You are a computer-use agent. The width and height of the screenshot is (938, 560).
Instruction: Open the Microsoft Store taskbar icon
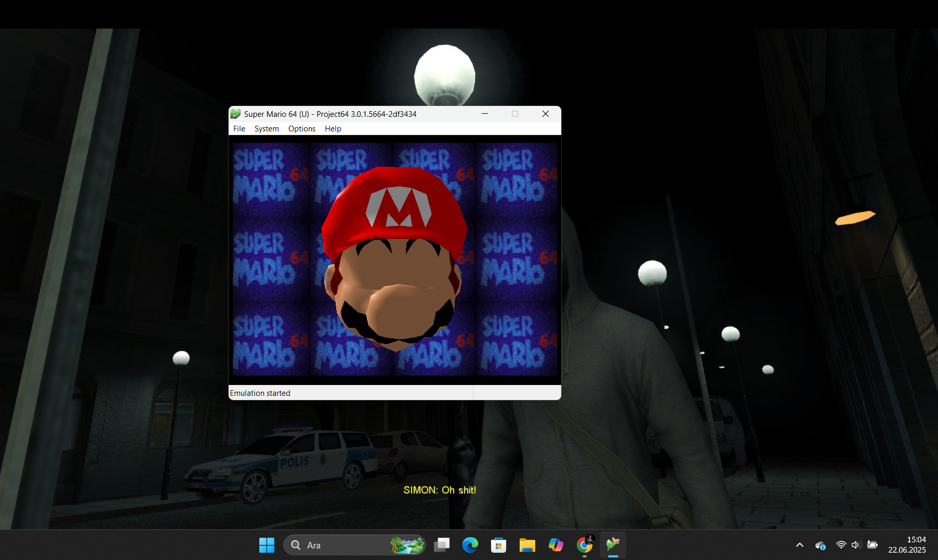[499, 545]
